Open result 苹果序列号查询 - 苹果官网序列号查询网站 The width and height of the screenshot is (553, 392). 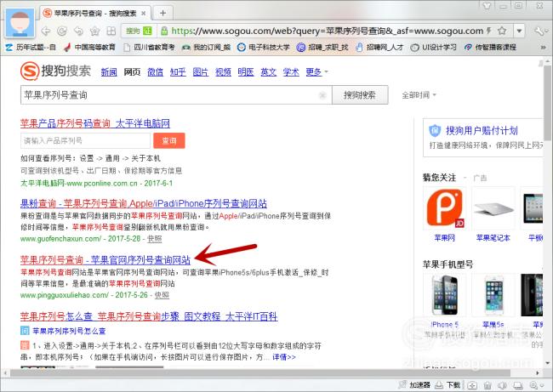coord(105,260)
